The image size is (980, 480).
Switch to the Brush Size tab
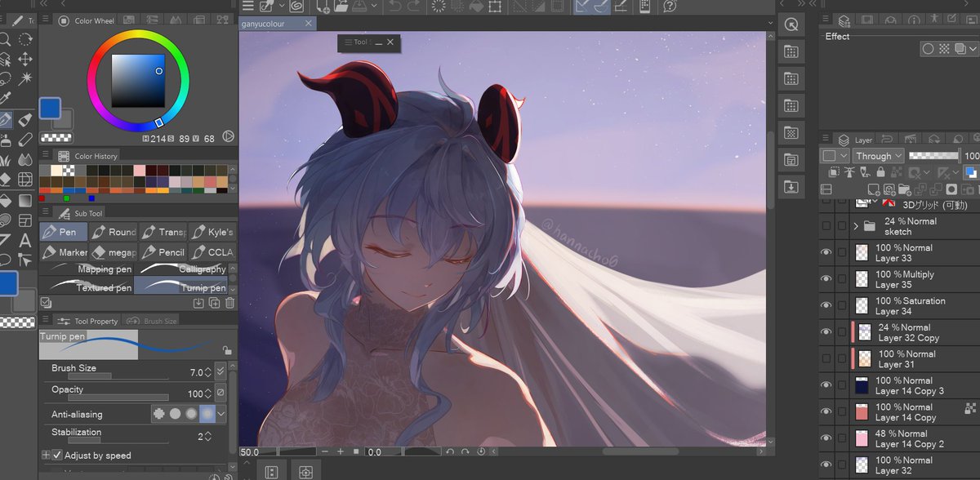(152, 322)
